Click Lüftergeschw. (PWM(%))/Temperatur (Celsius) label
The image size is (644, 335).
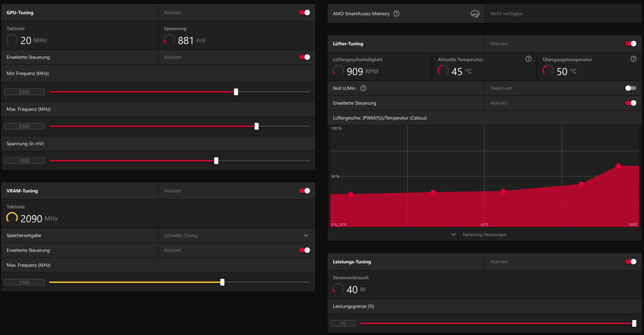[380, 118]
